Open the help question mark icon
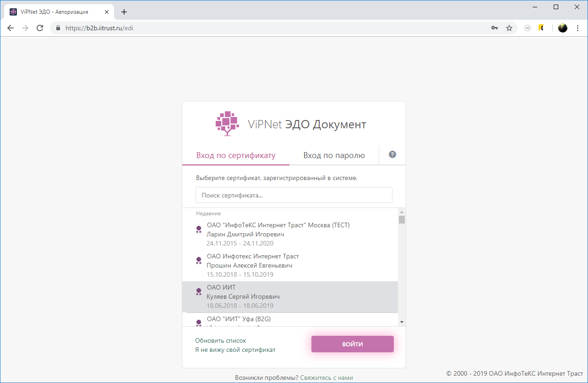The width and height of the screenshot is (588, 383). 392,155
